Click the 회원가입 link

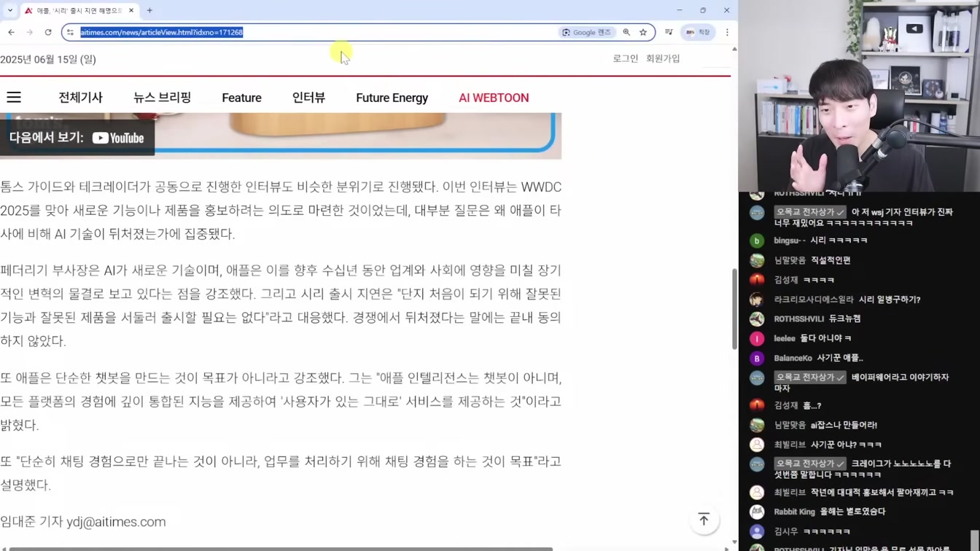[663, 58]
